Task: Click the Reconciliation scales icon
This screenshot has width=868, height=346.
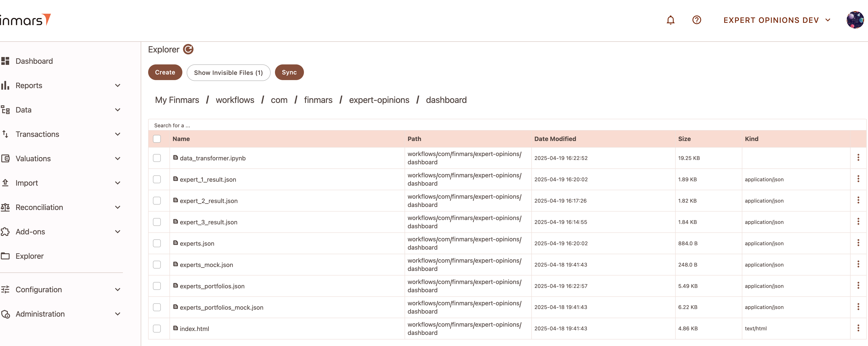Action: pos(5,207)
